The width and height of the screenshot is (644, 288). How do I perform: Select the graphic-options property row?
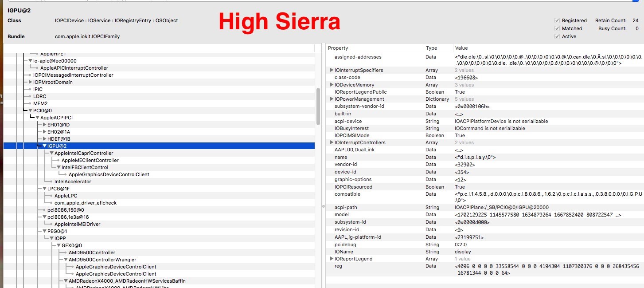click(485, 179)
